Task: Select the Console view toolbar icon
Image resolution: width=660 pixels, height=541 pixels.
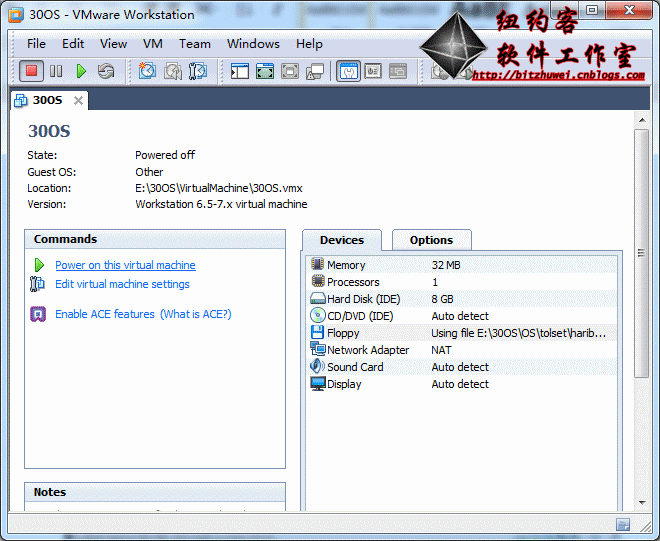Action: pos(398,71)
